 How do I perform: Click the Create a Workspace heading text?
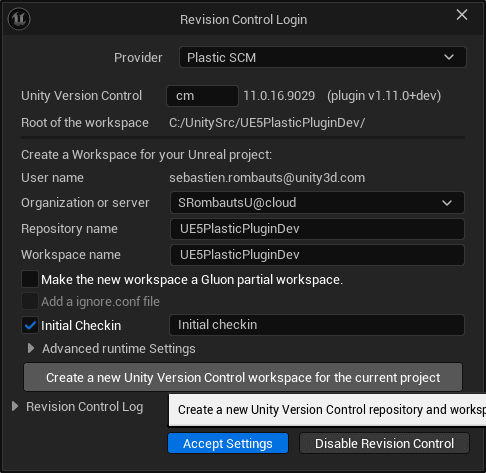pyautogui.click(x=147, y=155)
